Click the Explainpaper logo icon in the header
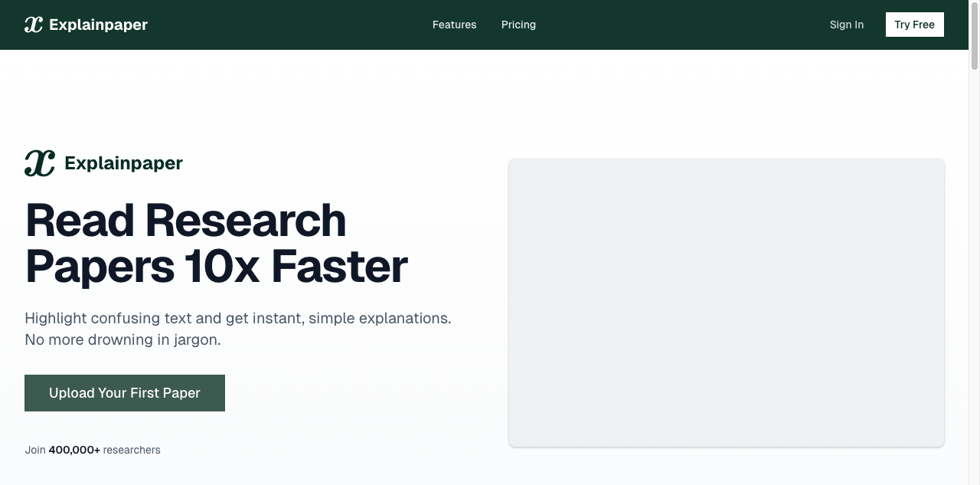This screenshot has height=485, width=980. [34, 25]
